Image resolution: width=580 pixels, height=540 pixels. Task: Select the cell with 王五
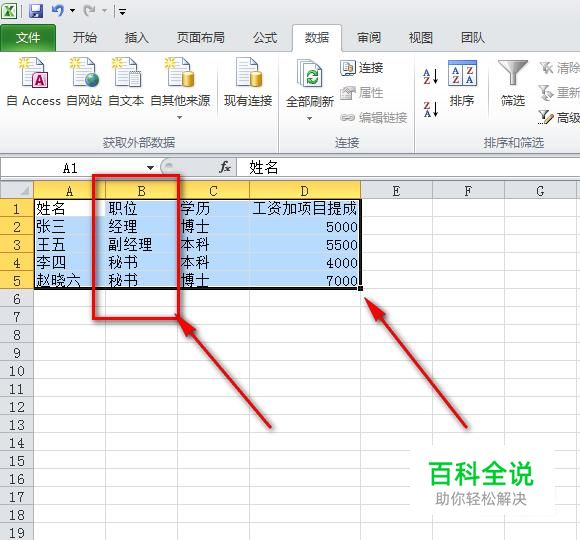[x=70, y=244]
